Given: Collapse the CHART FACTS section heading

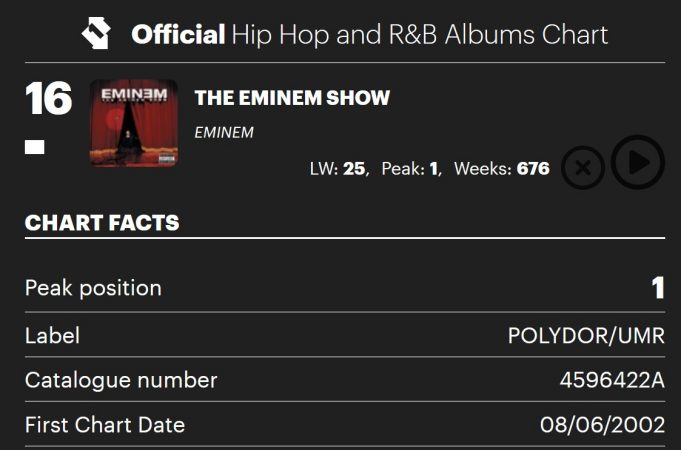Looking at the screenshot, I should click(102, 222).
